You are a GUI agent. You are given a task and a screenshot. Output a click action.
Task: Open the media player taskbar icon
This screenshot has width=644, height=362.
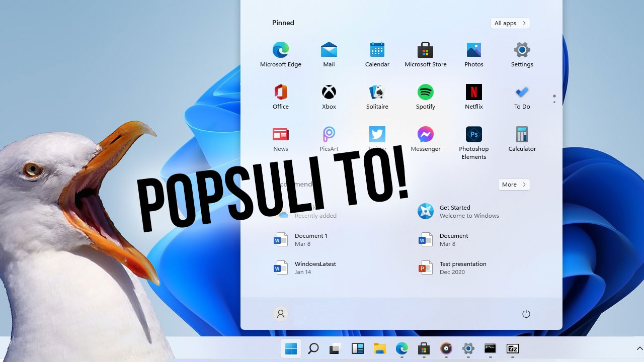pos(446,348)
